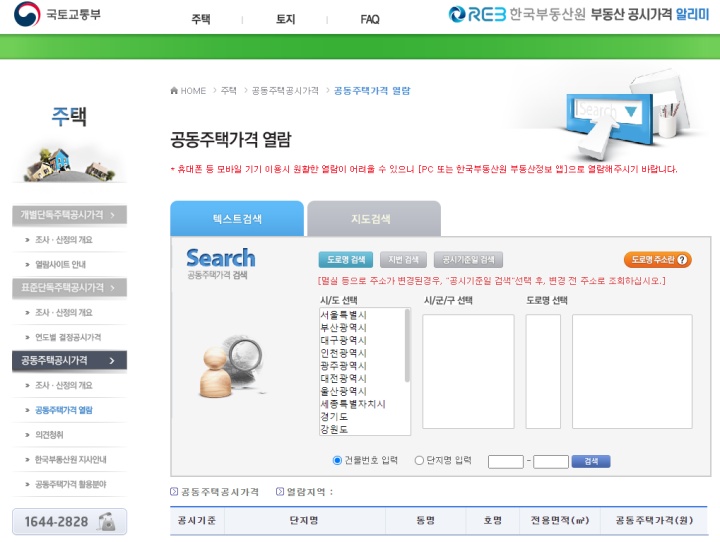Image resolution: width=720 pixels, height=542 pixels.
Task: Open 열람사이트 안내 sidebar link
Action: click(x=60, y=265)
